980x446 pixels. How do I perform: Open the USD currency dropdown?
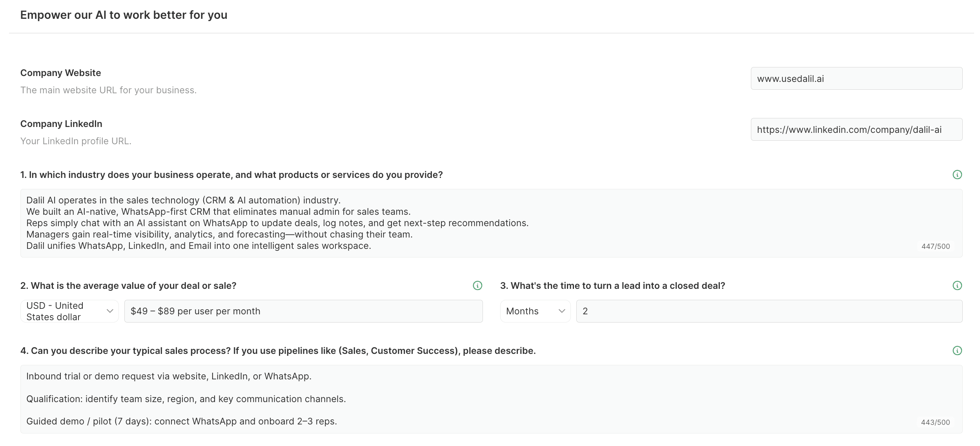69,311
